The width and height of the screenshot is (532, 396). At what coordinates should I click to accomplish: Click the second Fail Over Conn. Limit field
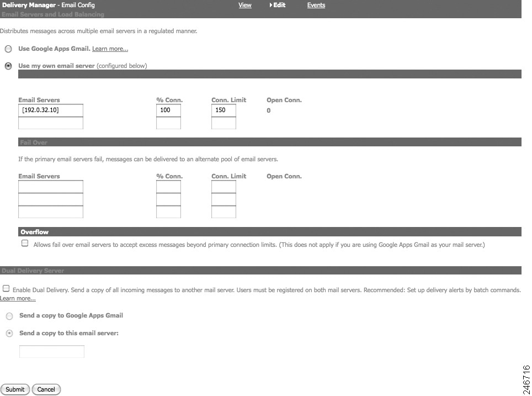[224, 199]
